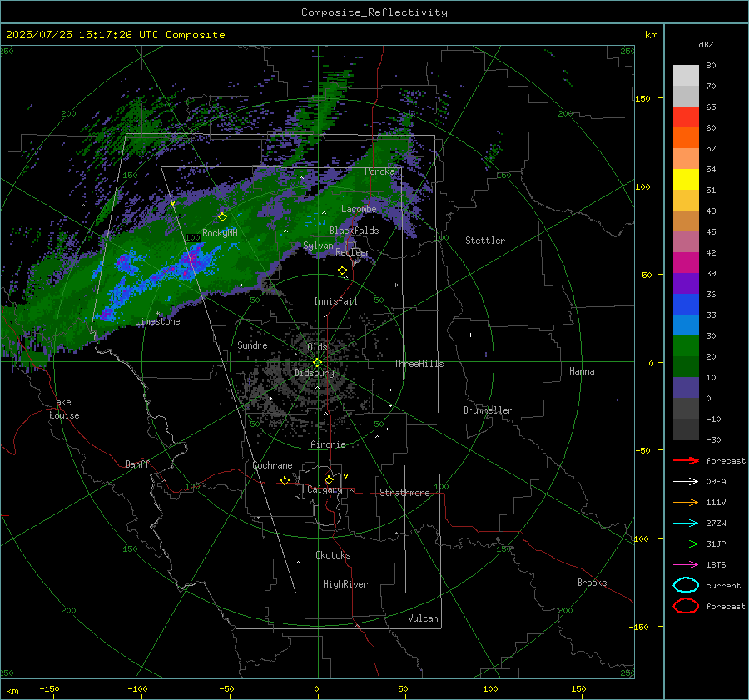The width and height of the screenshot is (749, 700).
Task: Click the Olds label near radar center
Action: pyautogui.click(x=317, y=347)
